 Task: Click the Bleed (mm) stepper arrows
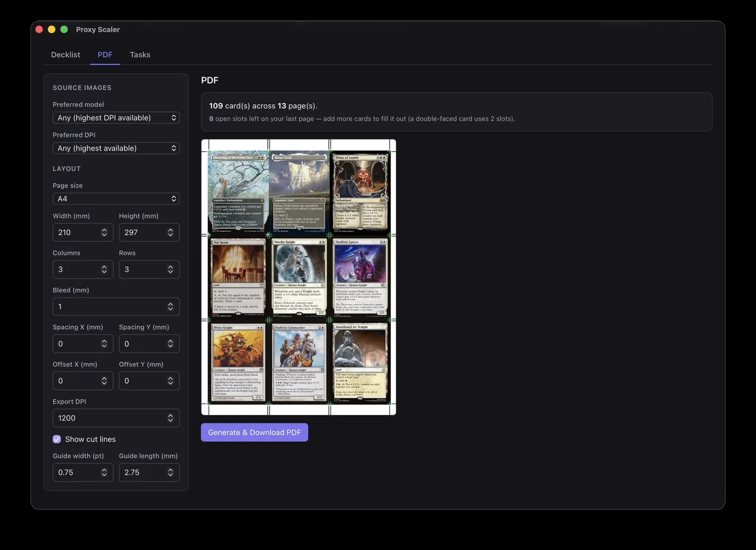(x=171, y=306)
